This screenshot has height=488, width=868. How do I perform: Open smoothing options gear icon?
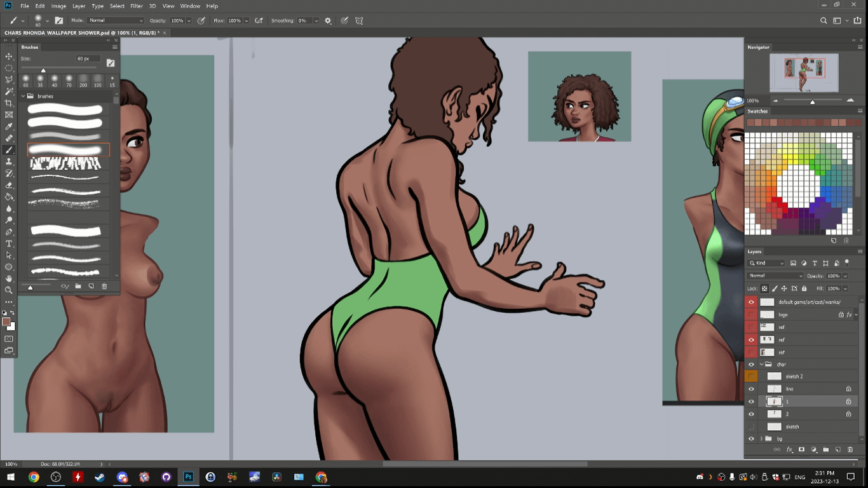pos(328,21)
